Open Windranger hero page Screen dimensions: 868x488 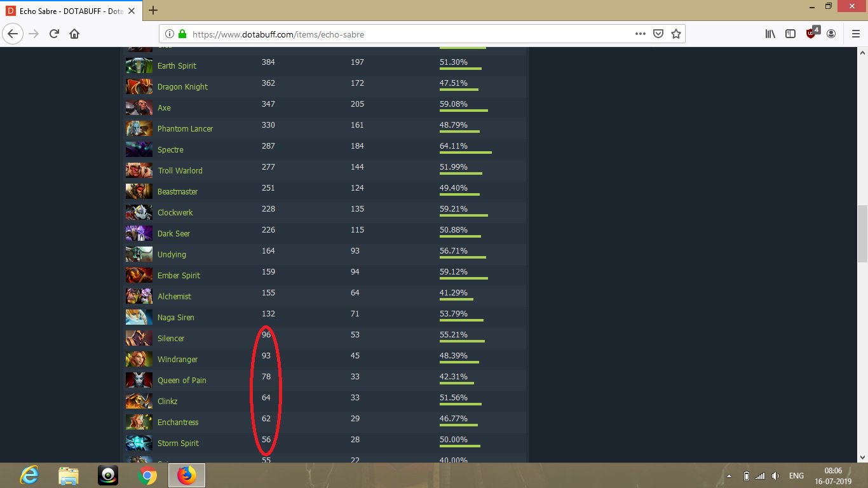(177, 360)
